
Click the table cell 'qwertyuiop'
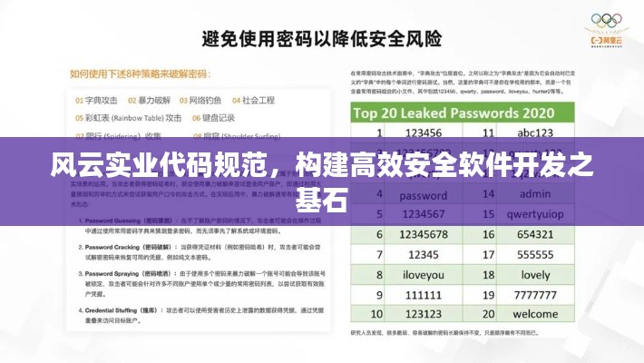click(535, 215)
